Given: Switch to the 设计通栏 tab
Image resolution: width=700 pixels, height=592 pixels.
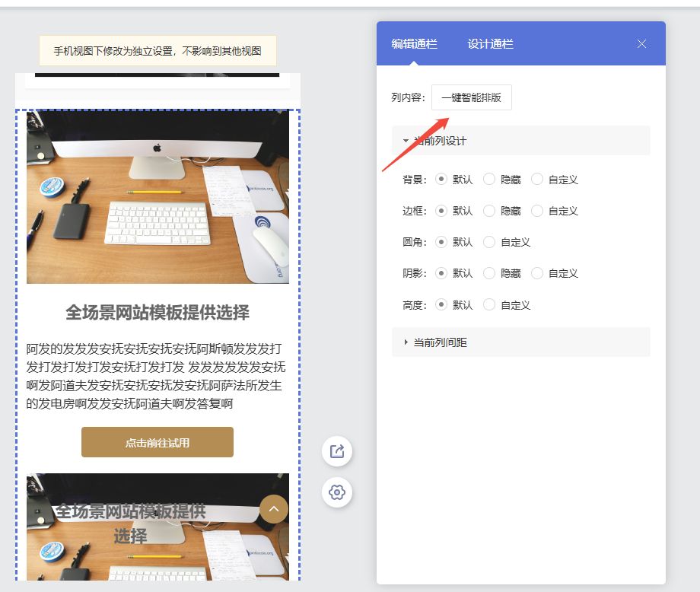Looking at the screenshot, I should [x=490, y=44].
